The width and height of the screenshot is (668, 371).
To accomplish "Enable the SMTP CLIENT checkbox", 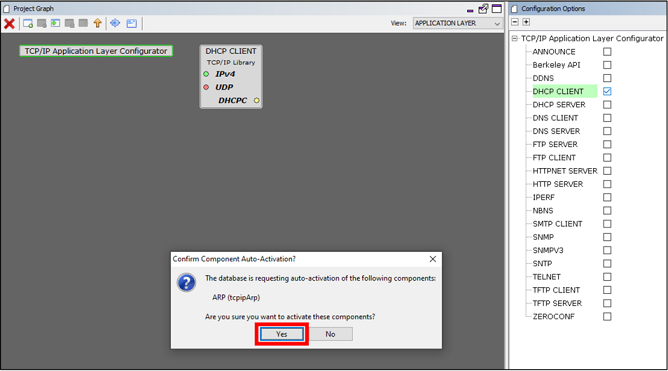I will (x=607, y=224).
